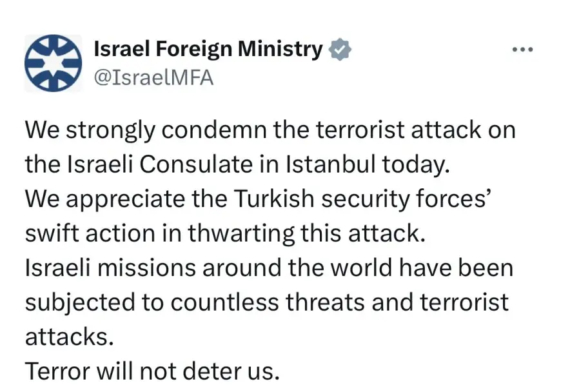This screenshot has height=392, width=561.
Task: Open the @IsraelMFA handle link
Action: (x=153, y=78)
